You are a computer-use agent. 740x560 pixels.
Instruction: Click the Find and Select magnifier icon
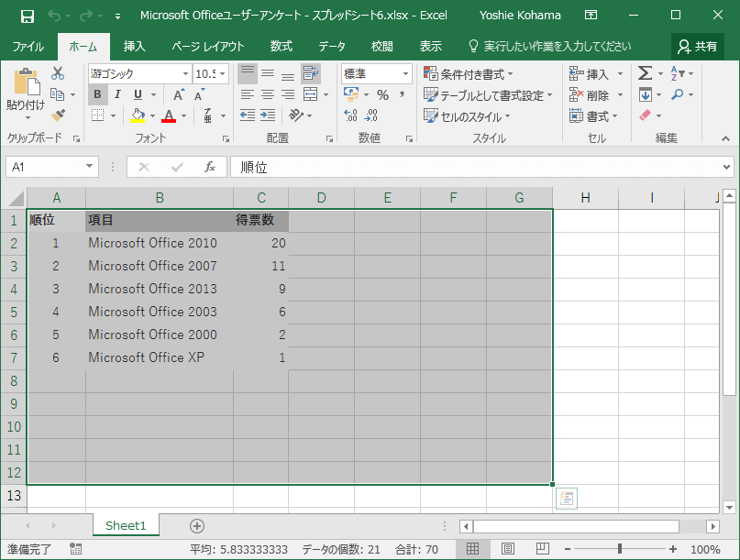pyautogui.click(x=678, y=94)
